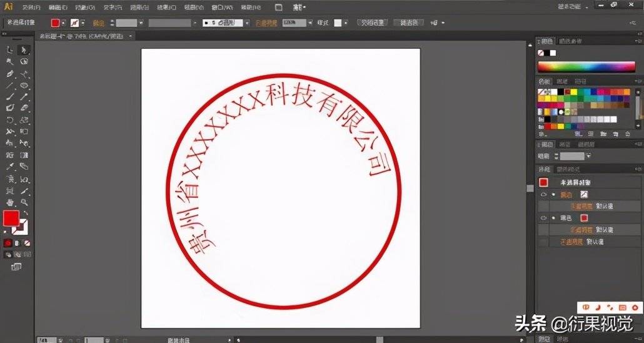Open the Object (O) menu
Screen dimensions: 644x343
[x=86, y=7]
